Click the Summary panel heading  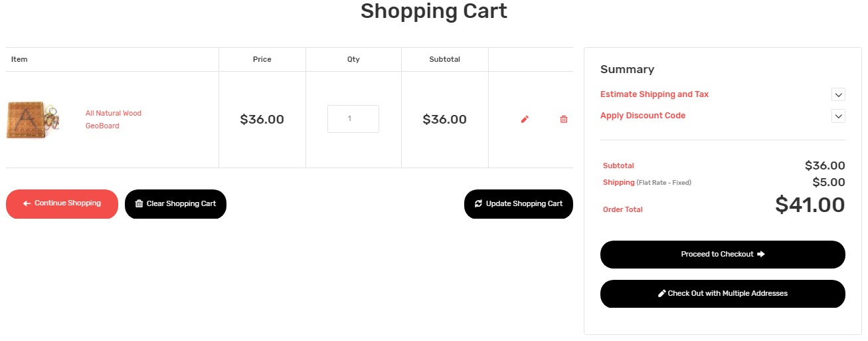point(627,69)
